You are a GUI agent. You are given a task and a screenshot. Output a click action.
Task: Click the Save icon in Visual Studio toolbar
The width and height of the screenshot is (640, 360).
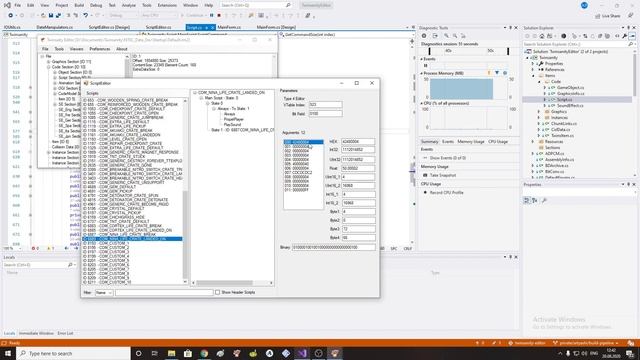coord(51,16)
